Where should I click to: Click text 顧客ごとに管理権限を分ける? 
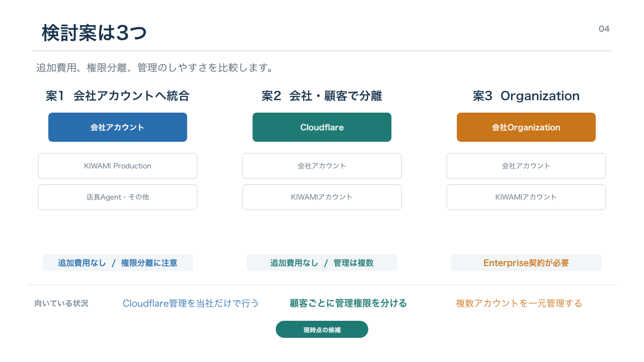[x=348, y=303]
